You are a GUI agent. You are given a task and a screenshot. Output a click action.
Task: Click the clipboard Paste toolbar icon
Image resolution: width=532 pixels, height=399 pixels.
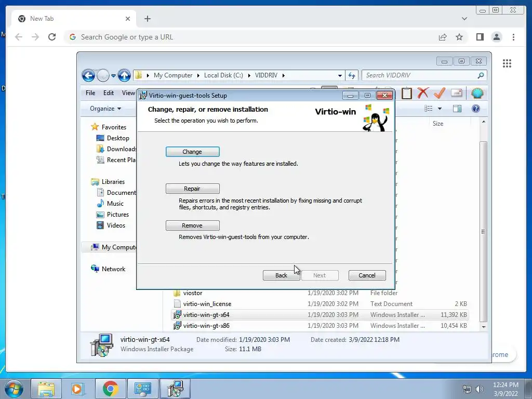406,94
